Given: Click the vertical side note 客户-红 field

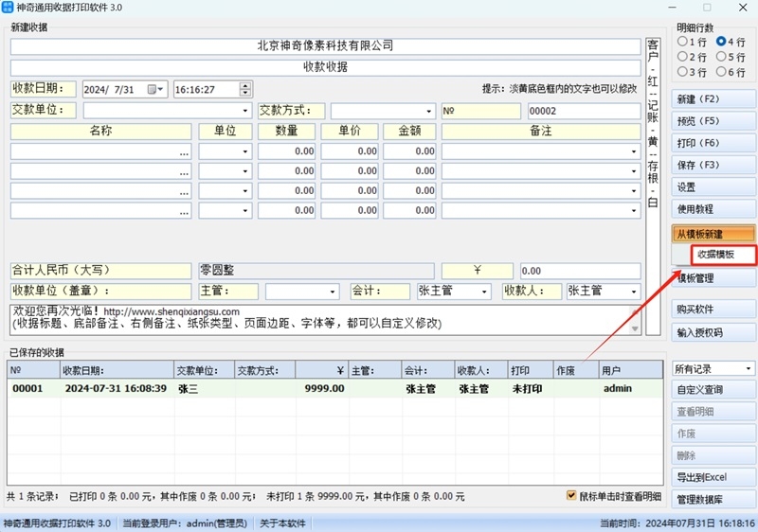Looking at the screenshot, I should tap(653, 186).
